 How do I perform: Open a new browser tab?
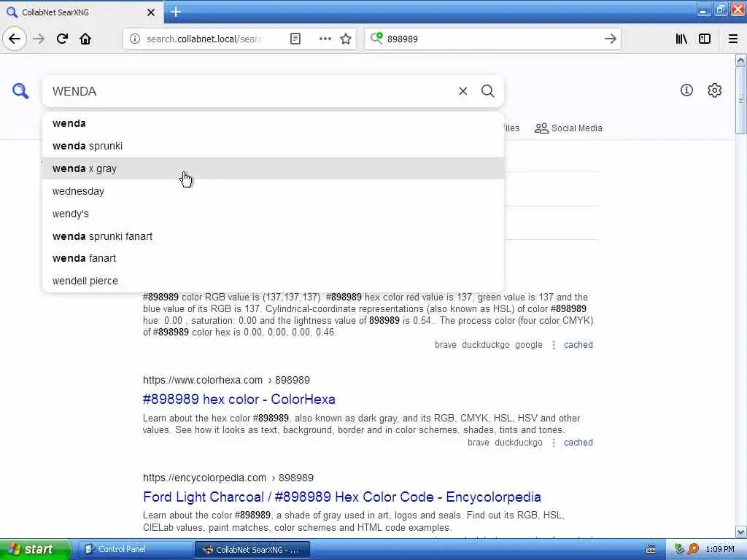[x=176, y=12]
